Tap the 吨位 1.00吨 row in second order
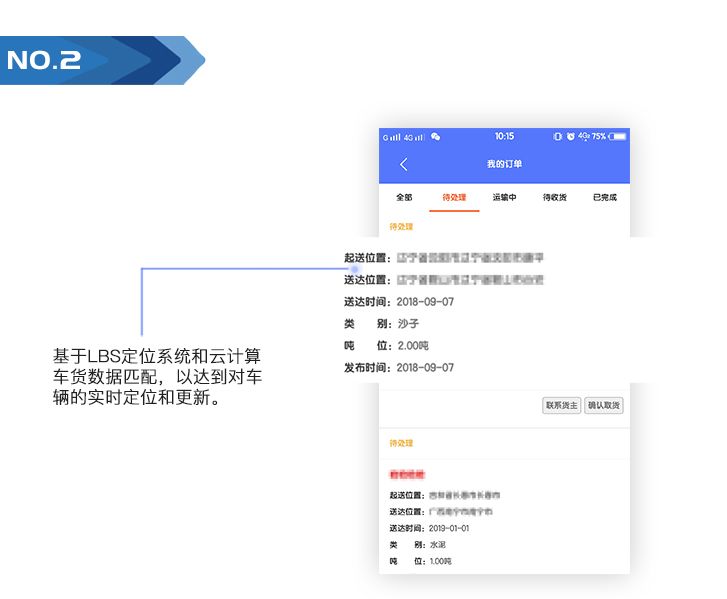Image resolution: width=727 pixels, height=599 pixels. pos(421,561)
